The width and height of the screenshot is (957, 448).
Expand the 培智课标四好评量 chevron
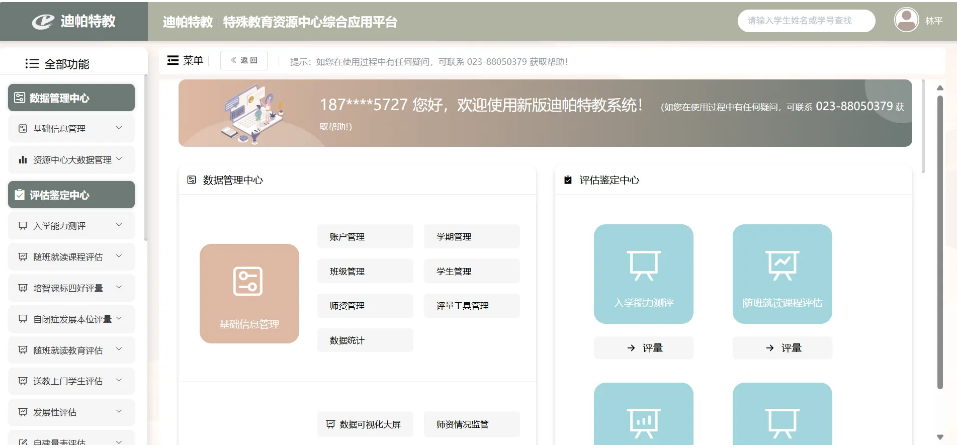click(x=119, y=286)
